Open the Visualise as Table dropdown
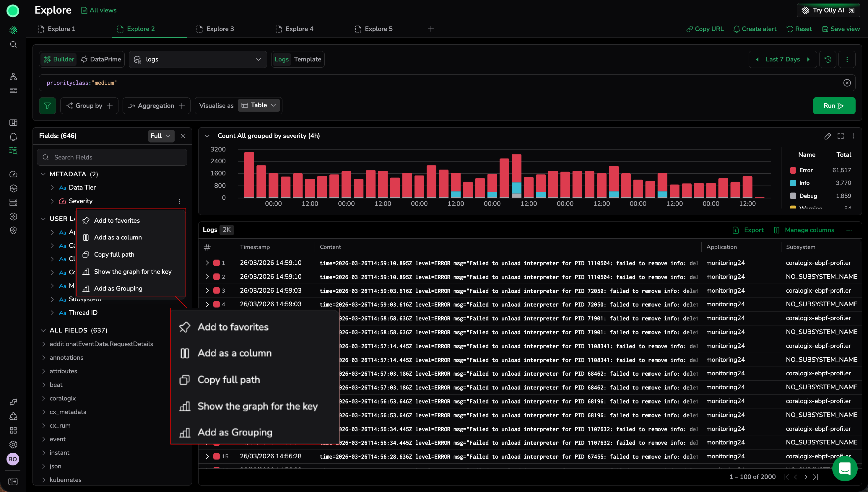 [x=259, y=105]
